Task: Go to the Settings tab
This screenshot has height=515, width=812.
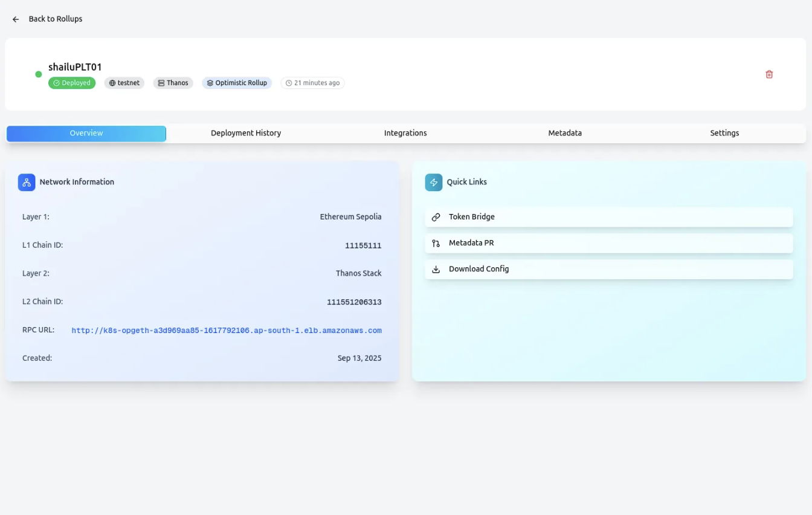Action: 724,133
